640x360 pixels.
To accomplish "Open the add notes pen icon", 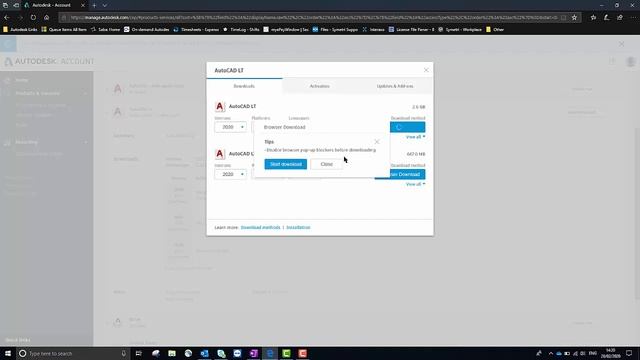I will [x=607, y=17].
